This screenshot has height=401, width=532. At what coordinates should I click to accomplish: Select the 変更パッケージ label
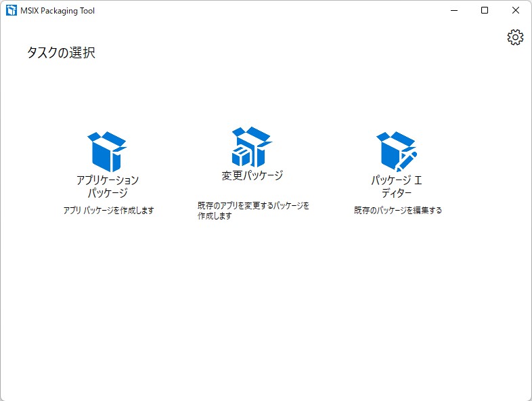252,175
